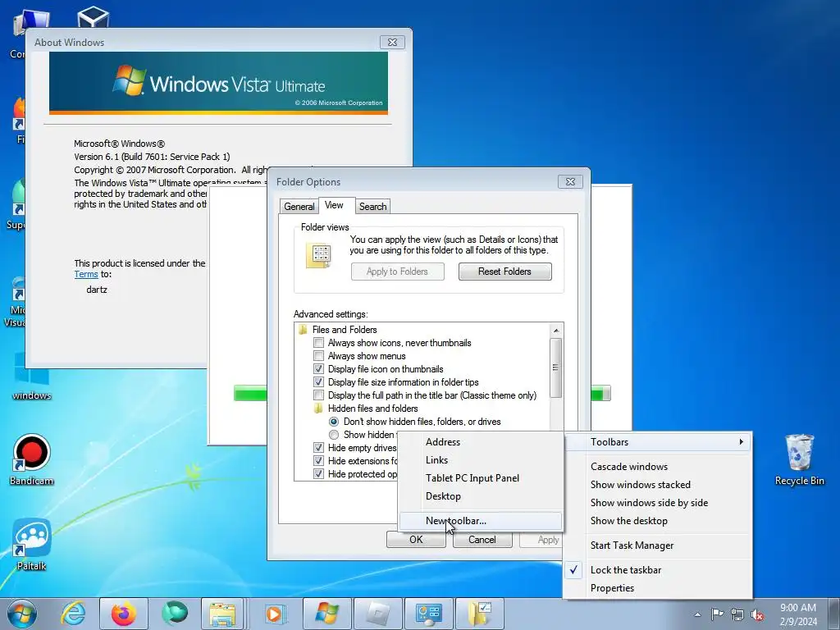Uncheck the Hide empty drives checkbox
Image resolution: width=840 pixels, height=630 pixels.
click(319, 448)
